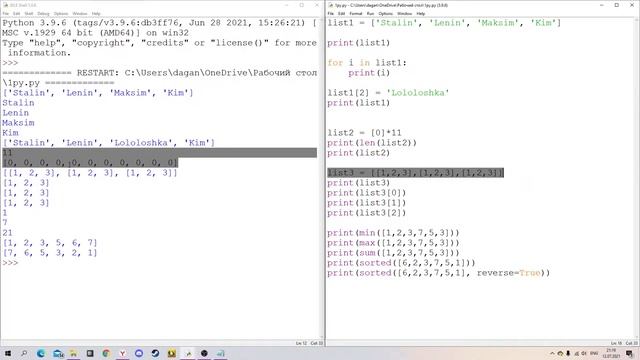Switch input language ENG indicator

click(x=594, y=353)
